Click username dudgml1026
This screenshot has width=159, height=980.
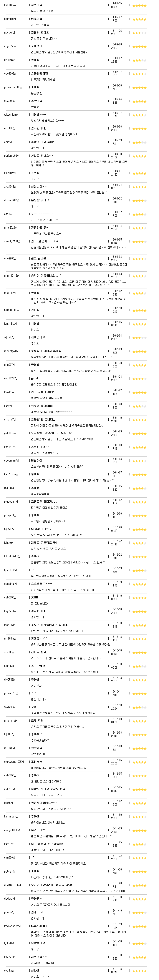coord(12,885)
